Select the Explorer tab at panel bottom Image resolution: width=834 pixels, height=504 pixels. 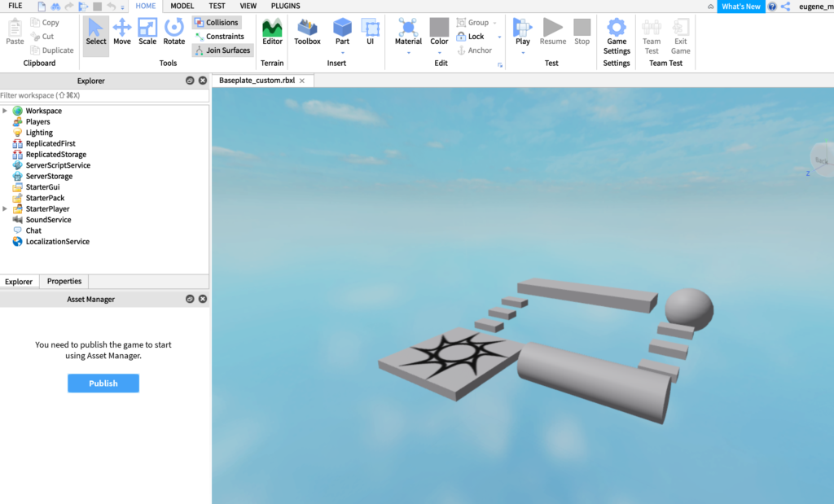[20, 281]
